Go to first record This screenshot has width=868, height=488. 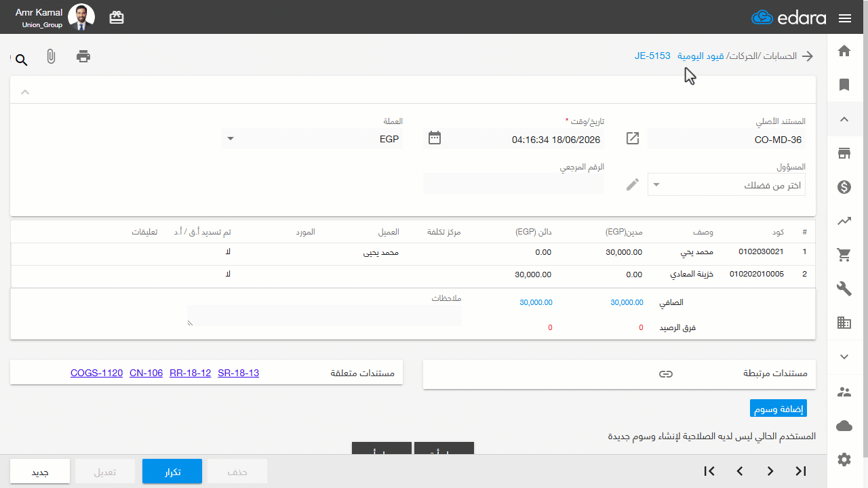pyautogui.click(x=709, y=471)
